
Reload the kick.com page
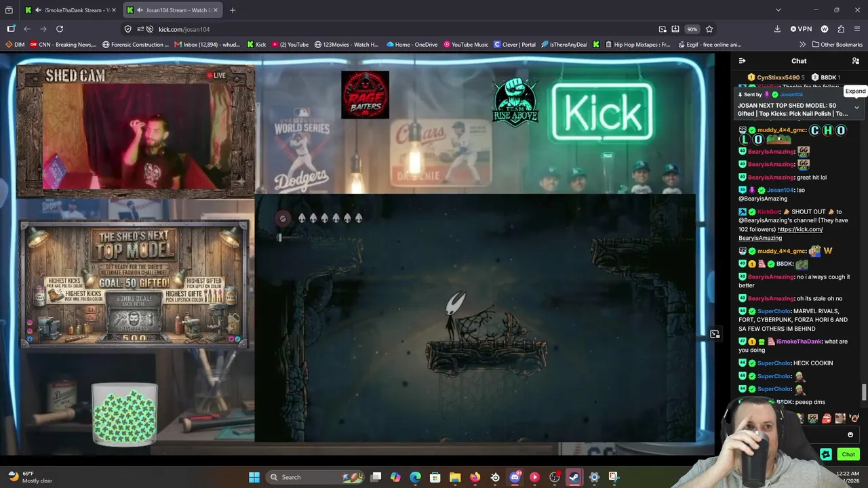pyautogui.click(x=60, y=29)
